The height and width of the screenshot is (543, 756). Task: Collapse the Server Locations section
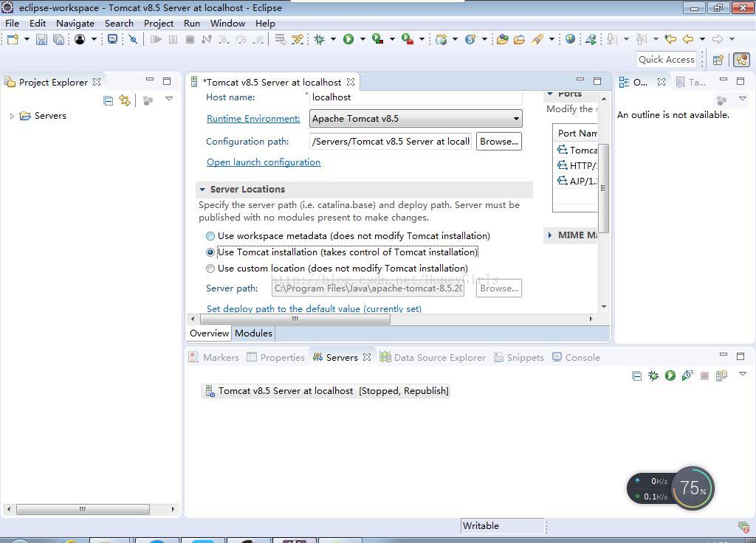point(202,190)
